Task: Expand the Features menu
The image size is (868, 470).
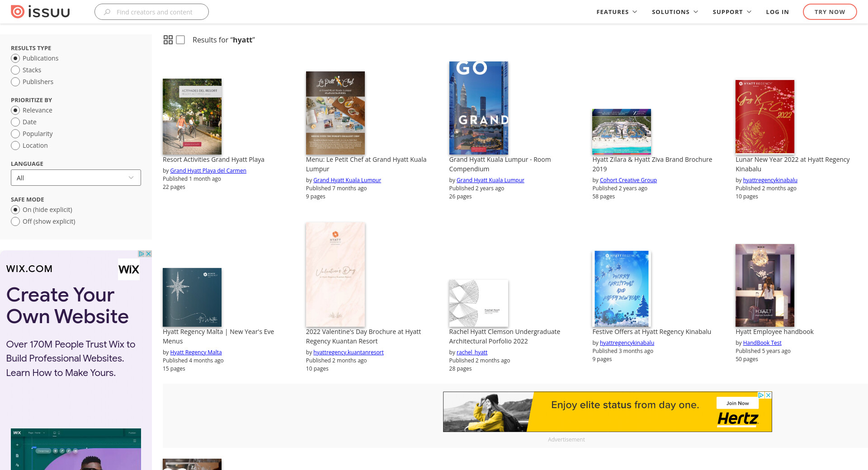Action: pos(617,12)
